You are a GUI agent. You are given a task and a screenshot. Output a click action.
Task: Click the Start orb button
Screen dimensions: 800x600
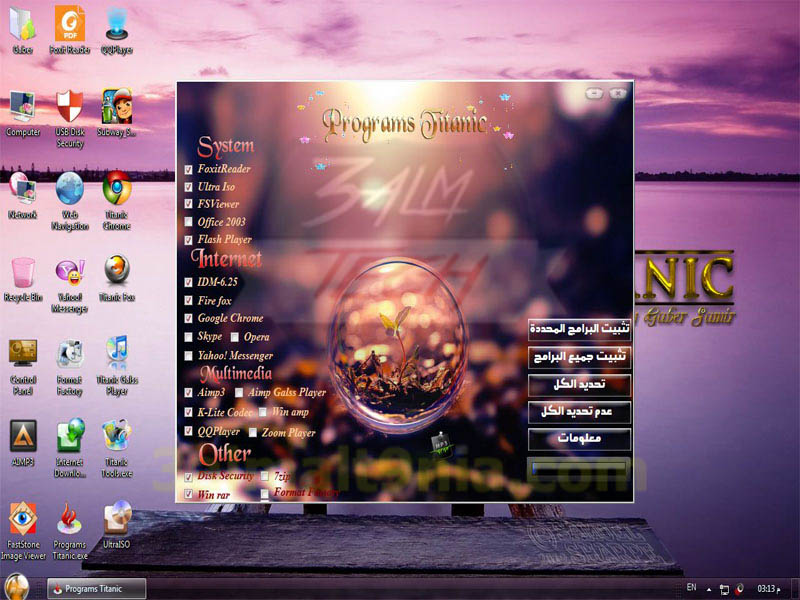click(17, 588)
